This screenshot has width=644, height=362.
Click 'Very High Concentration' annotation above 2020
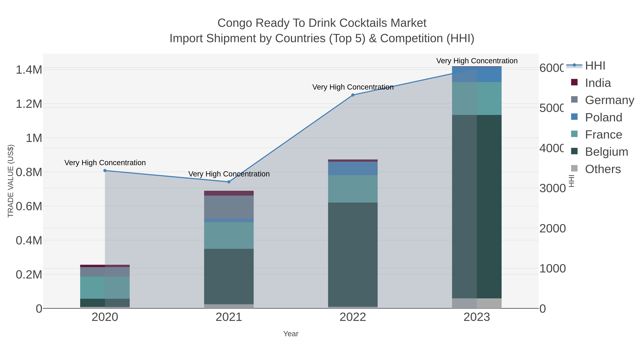[105, 163]
